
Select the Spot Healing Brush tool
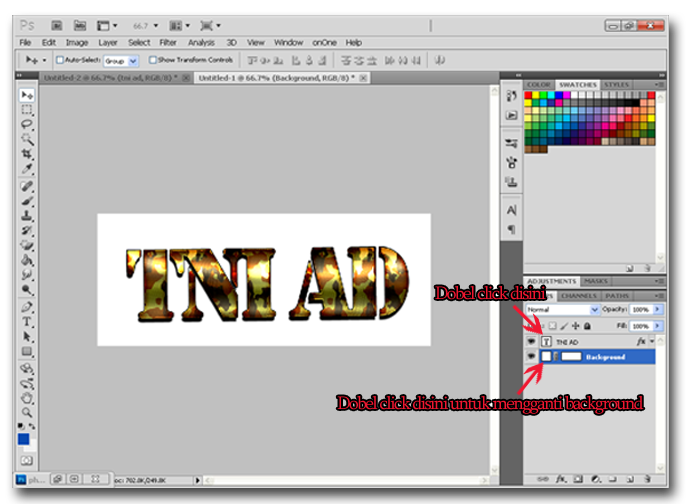[27, 186]
